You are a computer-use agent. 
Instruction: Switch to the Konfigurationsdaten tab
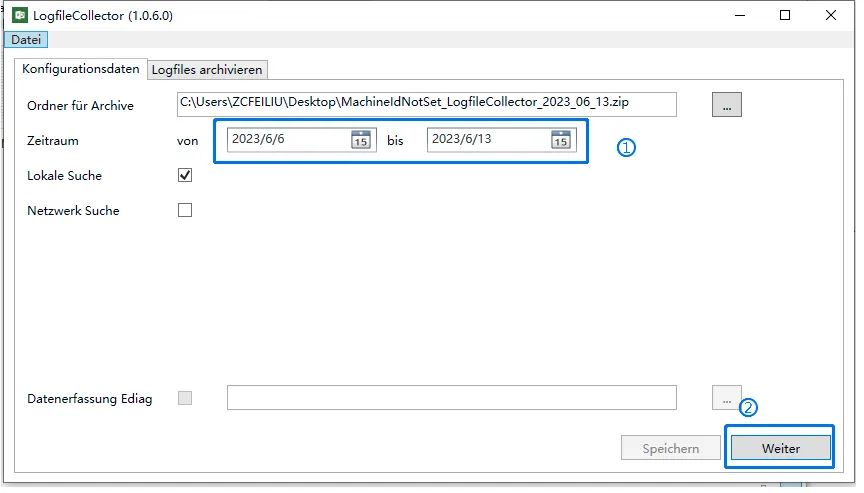pos(81,69)
